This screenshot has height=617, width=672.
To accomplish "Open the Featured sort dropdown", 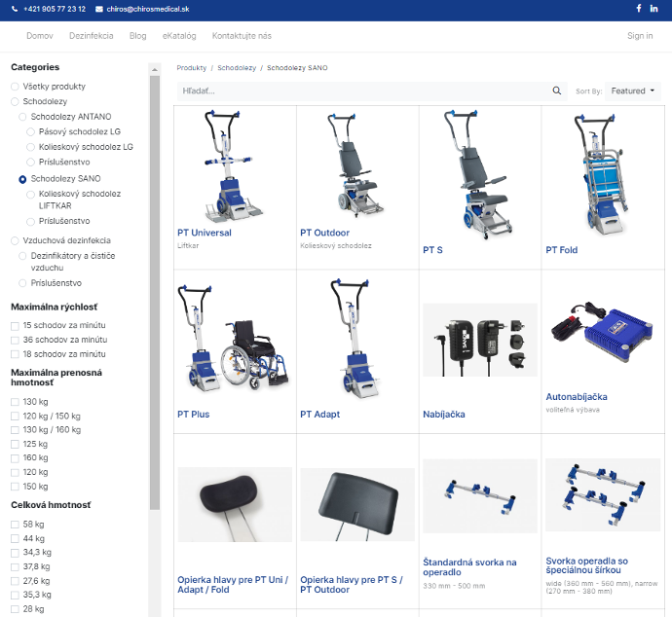I will 633,91.
